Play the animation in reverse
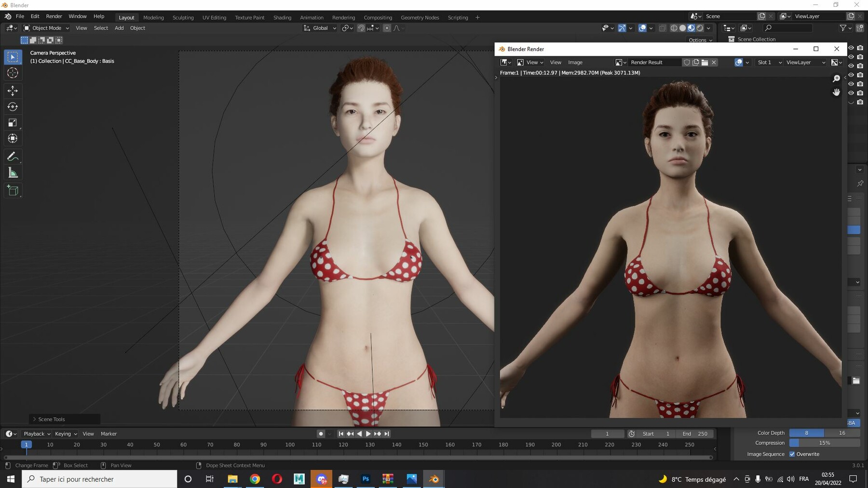This screenshot has height=488, width=868. coord(359,434)
